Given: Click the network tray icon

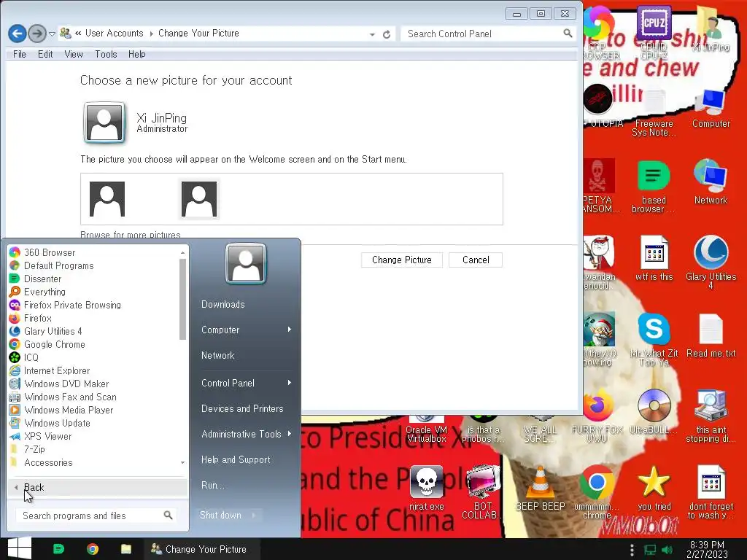Looking at the screenshot, I should (650, 550).
